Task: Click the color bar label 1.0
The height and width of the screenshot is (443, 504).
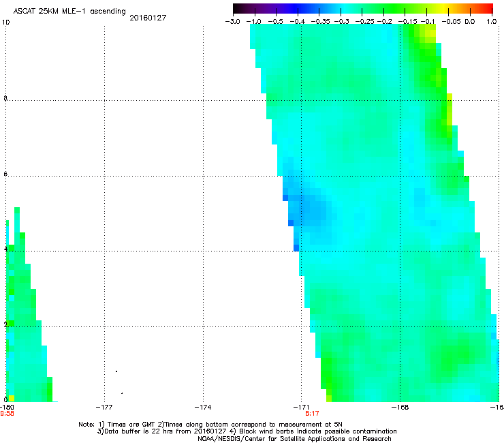Action: pyautogui.click(x=492, y=22)
